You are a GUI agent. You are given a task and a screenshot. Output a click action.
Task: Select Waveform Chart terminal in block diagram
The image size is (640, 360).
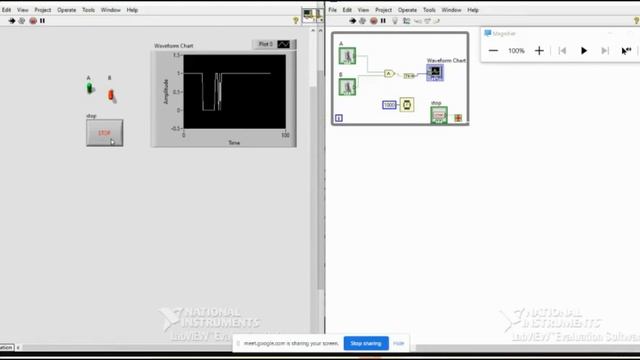435,73
